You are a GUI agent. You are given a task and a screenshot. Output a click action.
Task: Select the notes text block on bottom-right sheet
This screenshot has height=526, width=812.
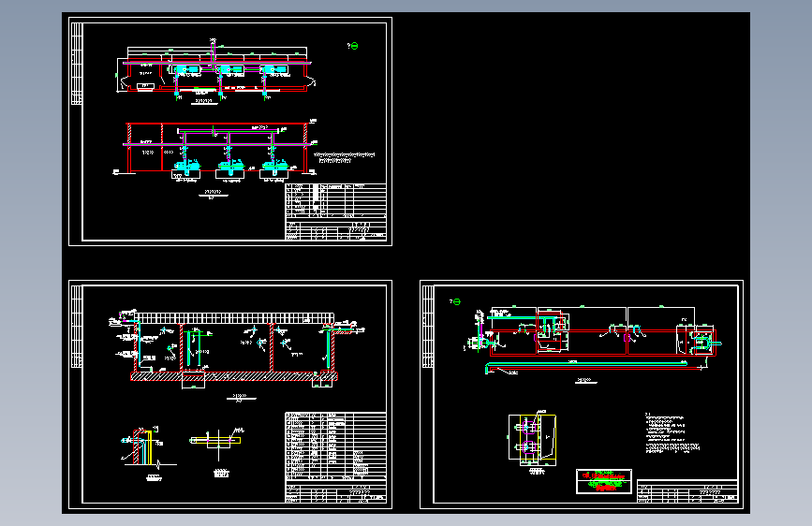click(672, 433)
